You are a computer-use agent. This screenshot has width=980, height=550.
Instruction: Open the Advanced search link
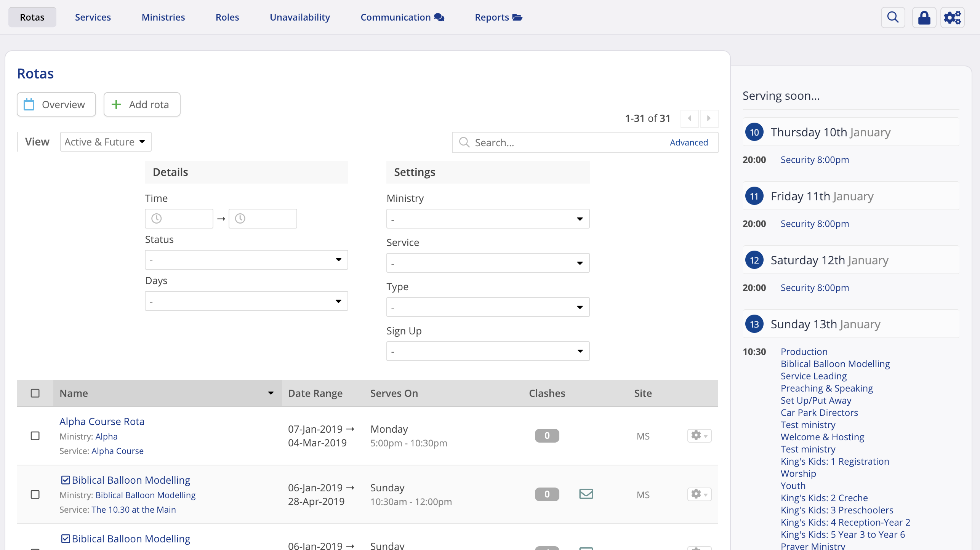tap(689, 142)
